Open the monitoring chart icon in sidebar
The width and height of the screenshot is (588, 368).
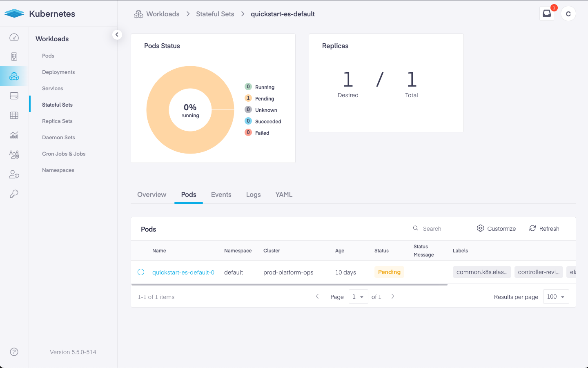14,135
